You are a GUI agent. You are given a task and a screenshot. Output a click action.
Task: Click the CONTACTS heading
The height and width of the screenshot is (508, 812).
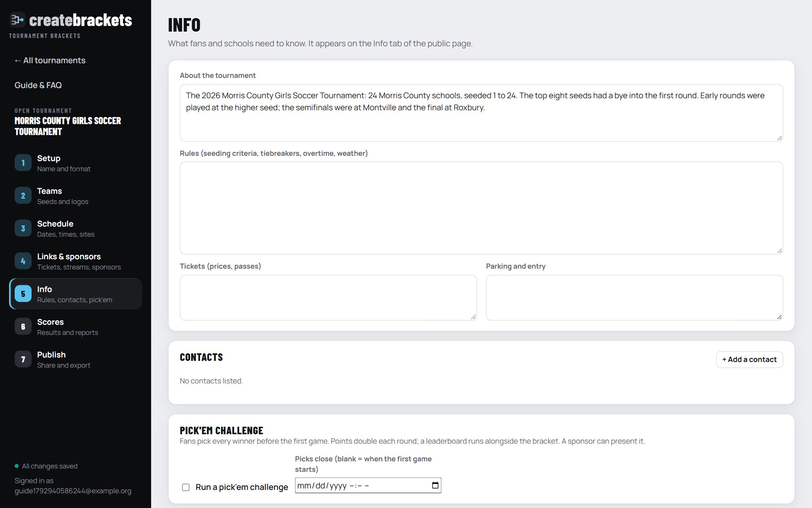click(x=201, y=357)
